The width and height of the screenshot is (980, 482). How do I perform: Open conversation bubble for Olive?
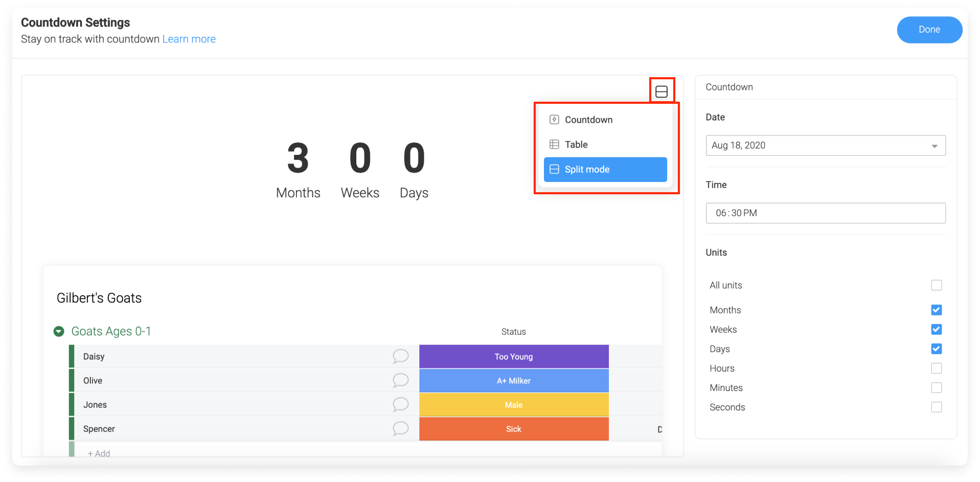400,380
